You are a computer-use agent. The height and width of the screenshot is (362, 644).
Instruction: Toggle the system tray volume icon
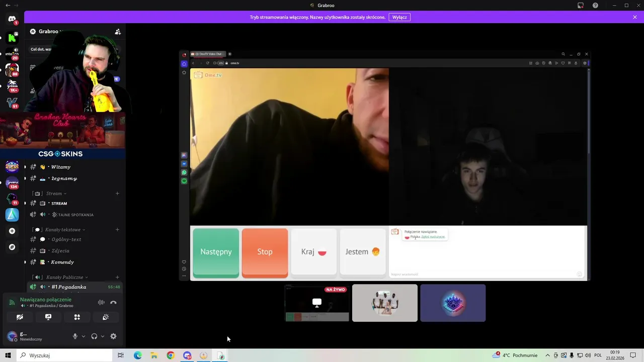pos(587,355)
